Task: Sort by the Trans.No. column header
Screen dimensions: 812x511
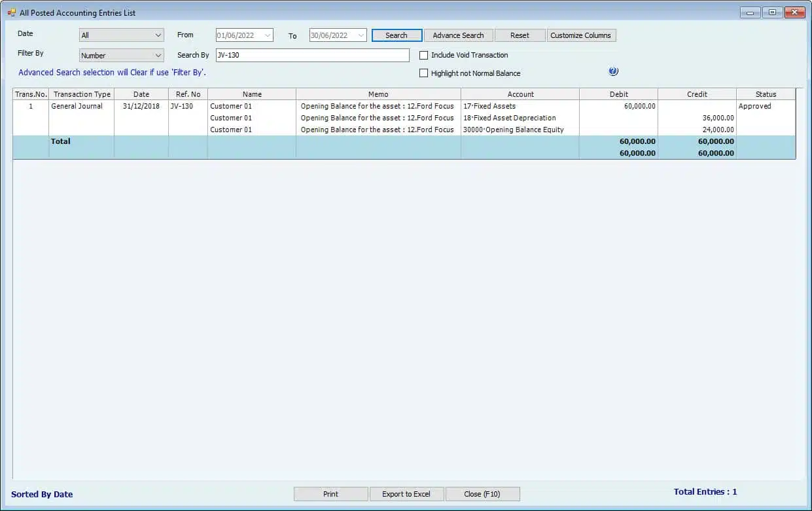Action: coord(31,94)
